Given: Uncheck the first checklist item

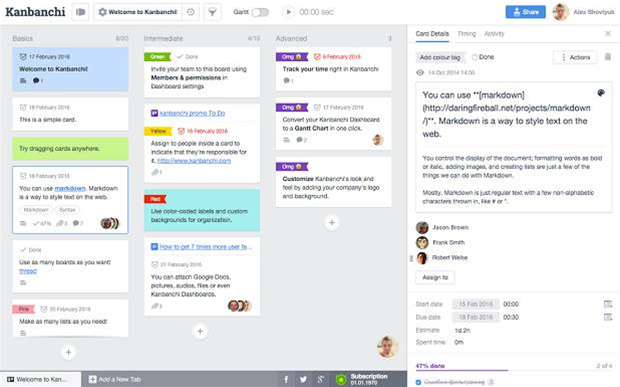Looking at the screenshot, I should click(418, 382).
